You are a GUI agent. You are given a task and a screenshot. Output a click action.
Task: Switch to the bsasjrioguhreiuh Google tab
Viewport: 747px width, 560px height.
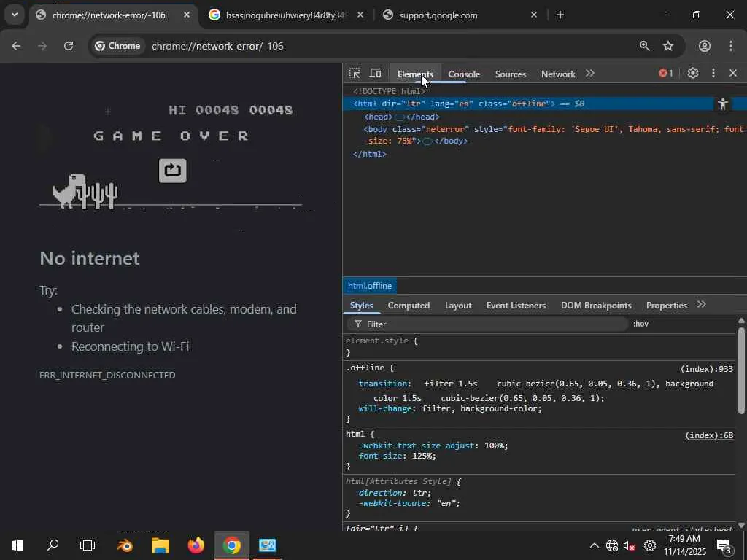click(x=286, y=15)
